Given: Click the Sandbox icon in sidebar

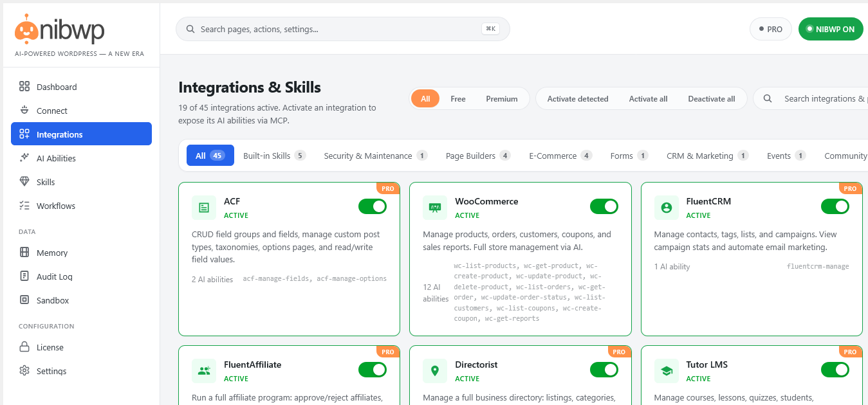Looking at the screenshot, I should coord(24,300).
